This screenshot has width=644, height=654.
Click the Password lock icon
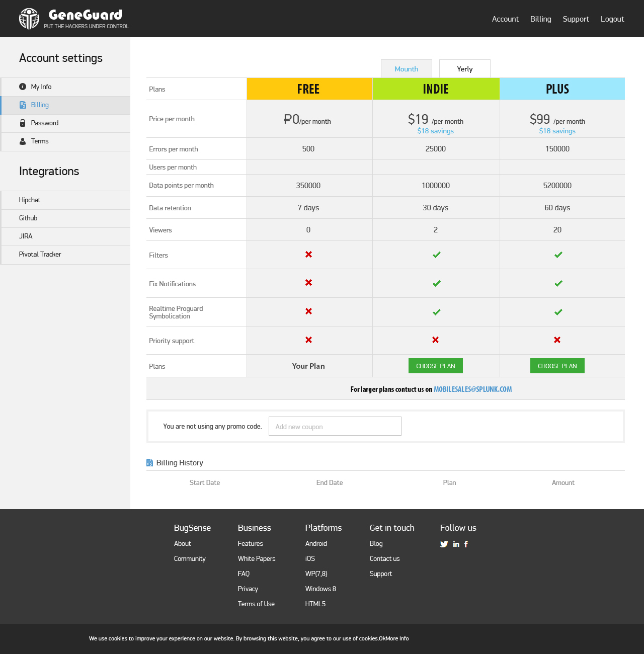23,123
